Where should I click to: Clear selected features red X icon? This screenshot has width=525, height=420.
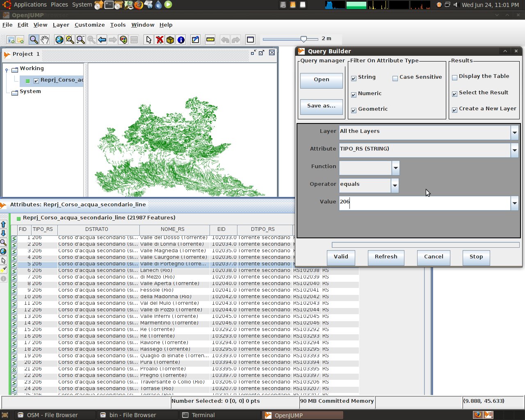(x=160, y=39)
